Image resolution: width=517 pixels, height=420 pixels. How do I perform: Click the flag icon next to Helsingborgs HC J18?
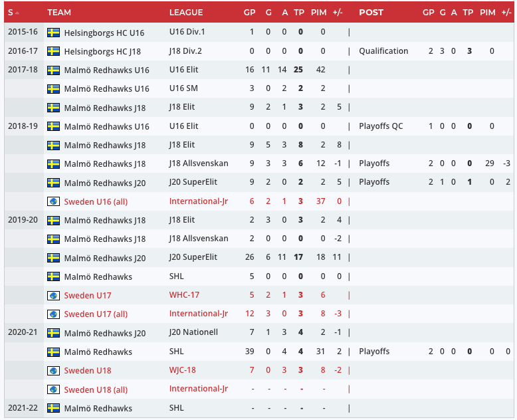click(54, 51)
